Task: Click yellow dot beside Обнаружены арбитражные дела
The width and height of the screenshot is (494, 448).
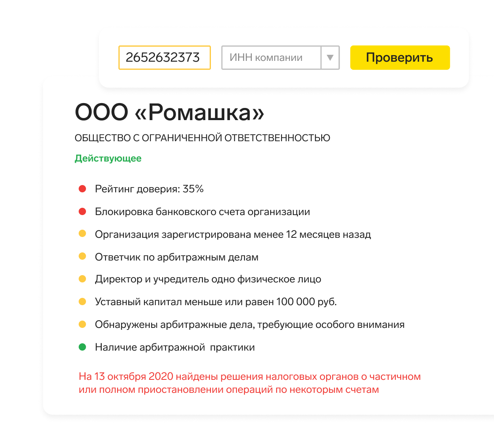Action: point(82,324)
